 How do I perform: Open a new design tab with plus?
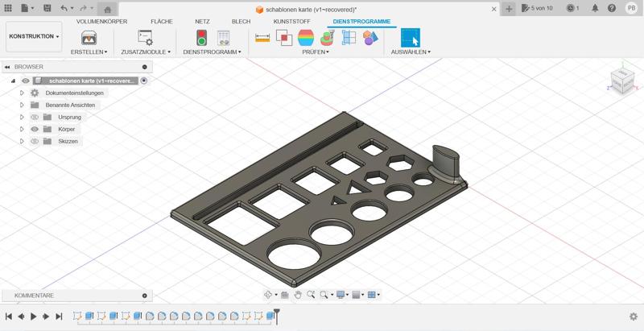coord(509,9)
